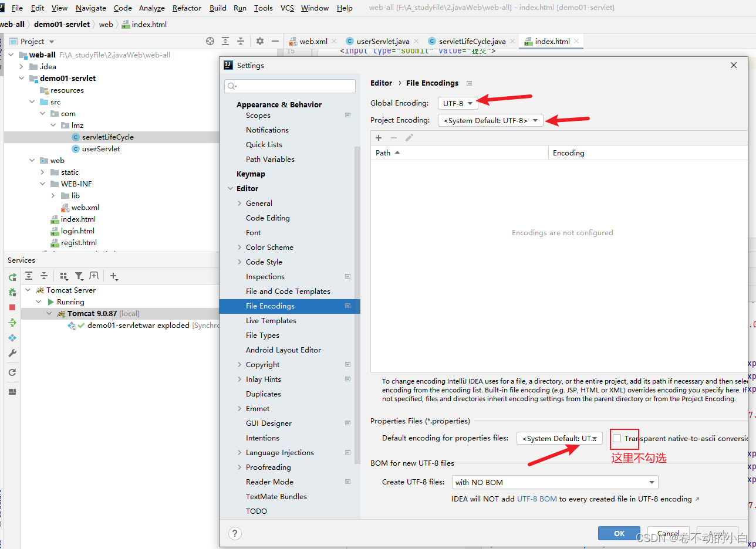Open the Refactor menu
756x549 pixels.
pyautogui.click(x=187, y=8)
